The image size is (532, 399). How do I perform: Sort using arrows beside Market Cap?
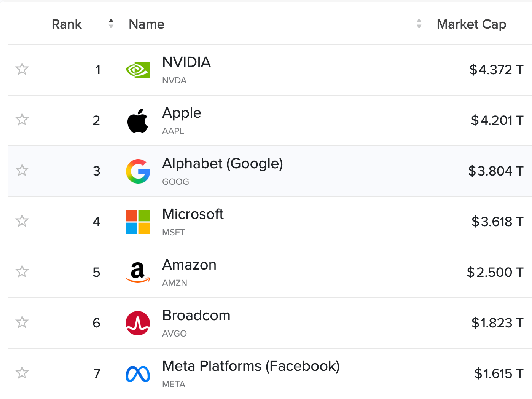point(419,24)
